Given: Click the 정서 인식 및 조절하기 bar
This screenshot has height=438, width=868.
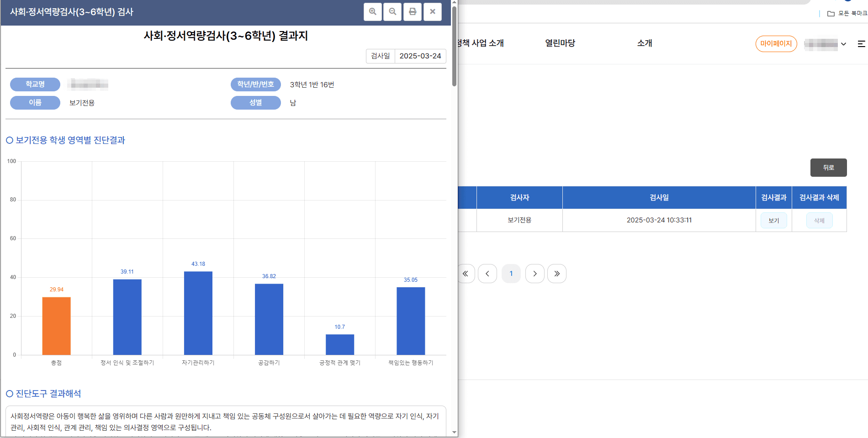Looking at the screenshot, I should (x=127, y=317).
